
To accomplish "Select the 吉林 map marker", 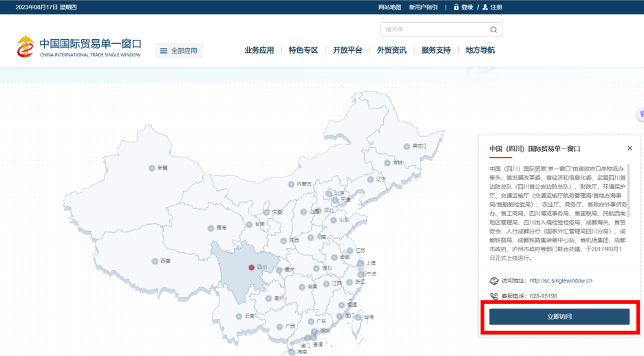I will coord(387,163).
